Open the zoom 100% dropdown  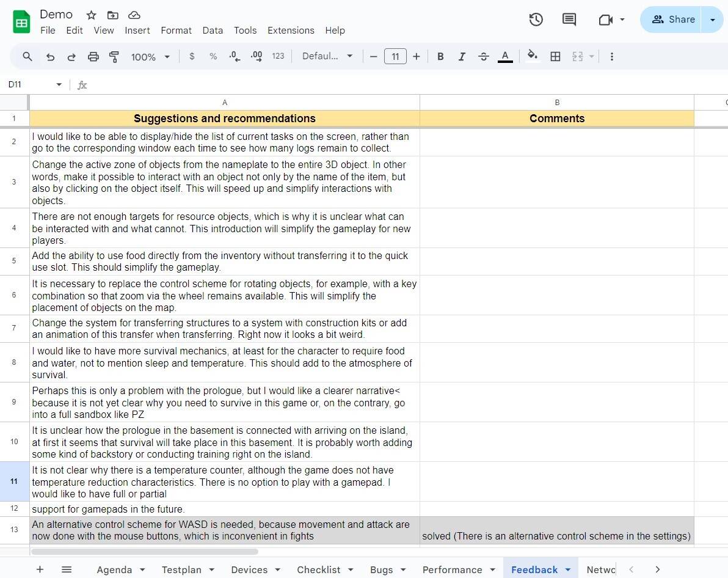point(150,57)
